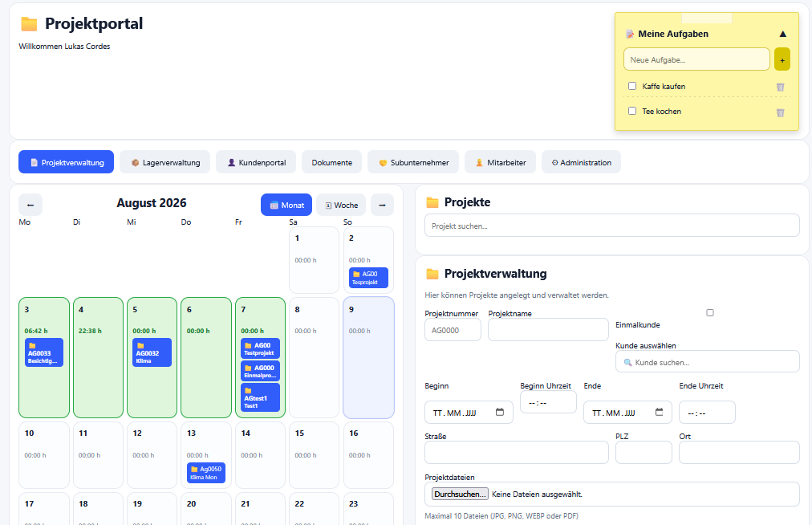Click the 'Projekt suchen...' search field

(612, 226)
